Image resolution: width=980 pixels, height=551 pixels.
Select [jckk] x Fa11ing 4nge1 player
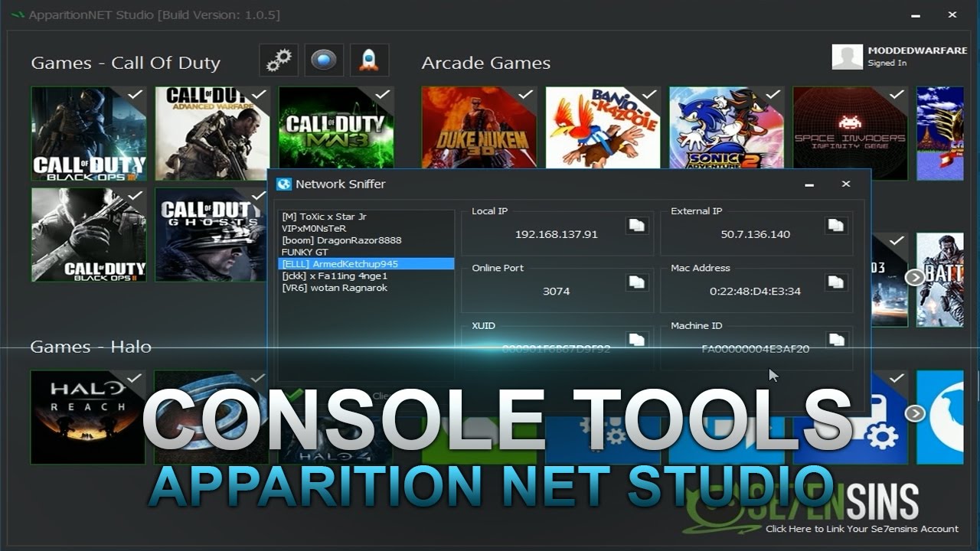coord(366,275)
